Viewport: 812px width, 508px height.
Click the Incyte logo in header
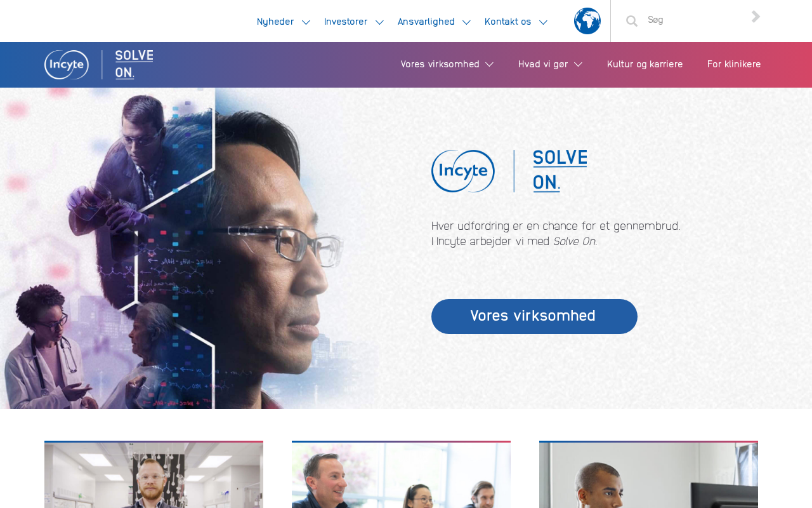click(67, 65)
